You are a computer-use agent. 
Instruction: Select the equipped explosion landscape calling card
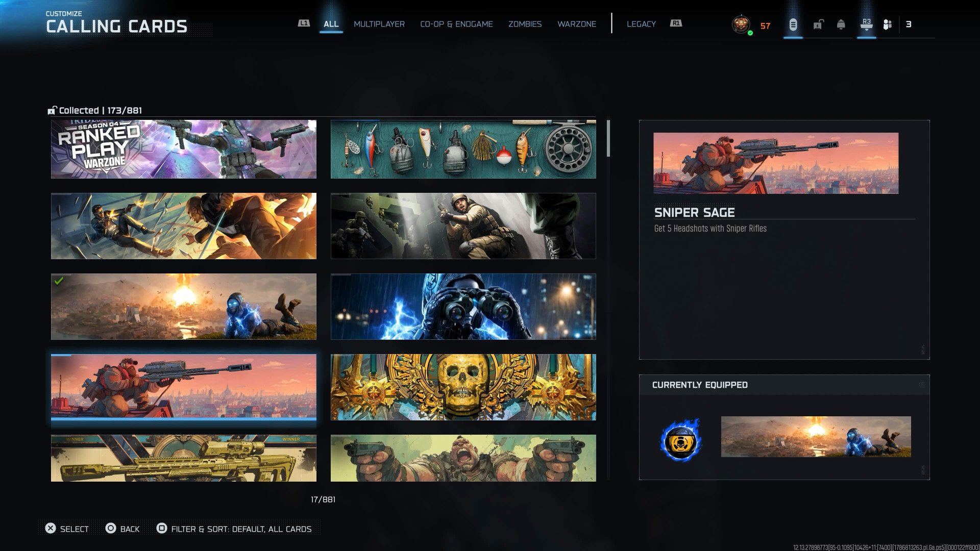coord(184,306)
